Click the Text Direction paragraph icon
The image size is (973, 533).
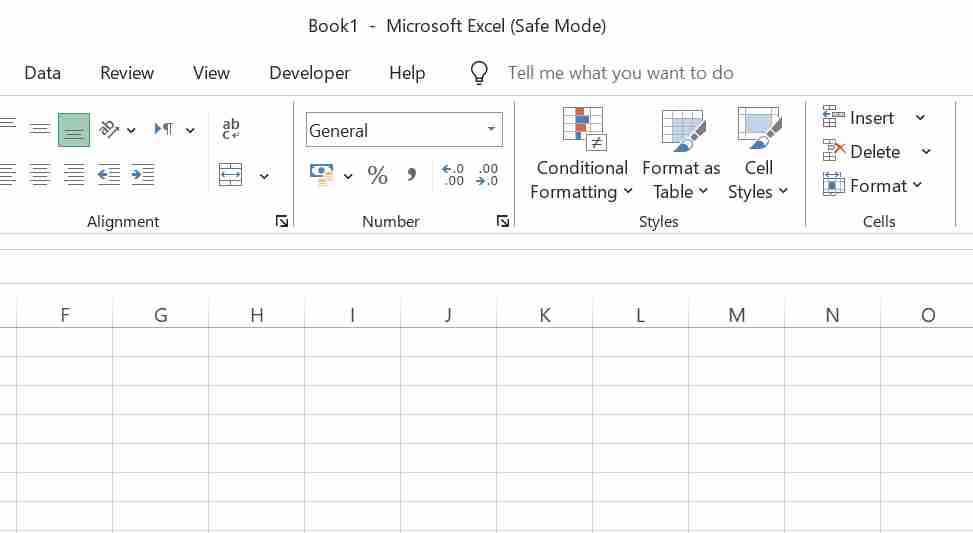[x=163, y=129]
